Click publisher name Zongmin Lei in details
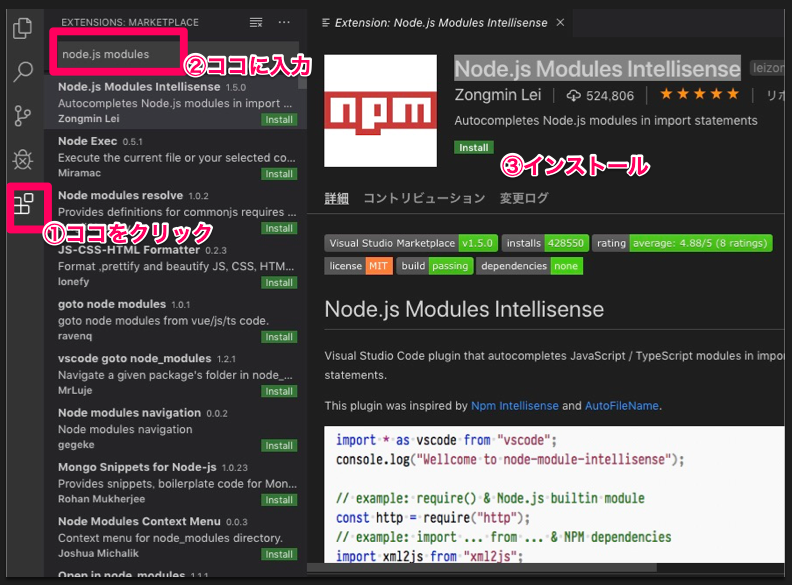This screenshot has width=792, height=585. (x=498, y=94)
